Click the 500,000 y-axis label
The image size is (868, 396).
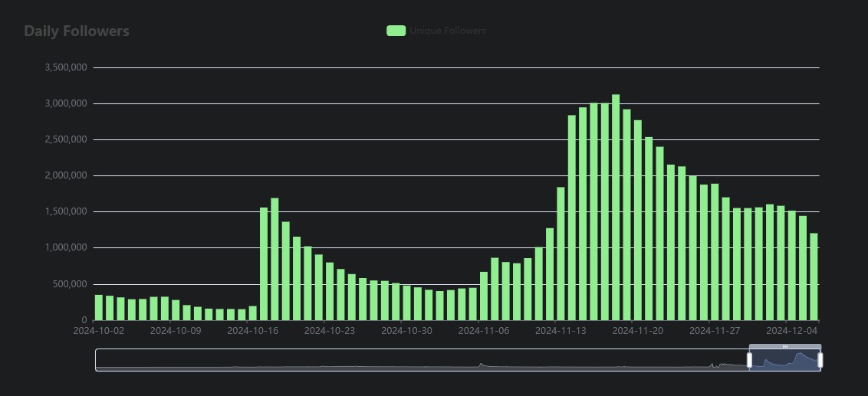pyautogui.click(x=69, y=284)
